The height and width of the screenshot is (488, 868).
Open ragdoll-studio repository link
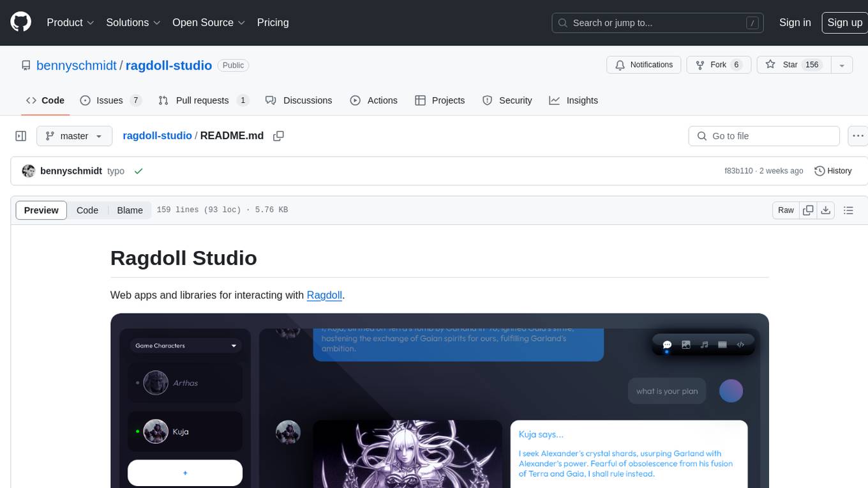[x=168, y=65]
